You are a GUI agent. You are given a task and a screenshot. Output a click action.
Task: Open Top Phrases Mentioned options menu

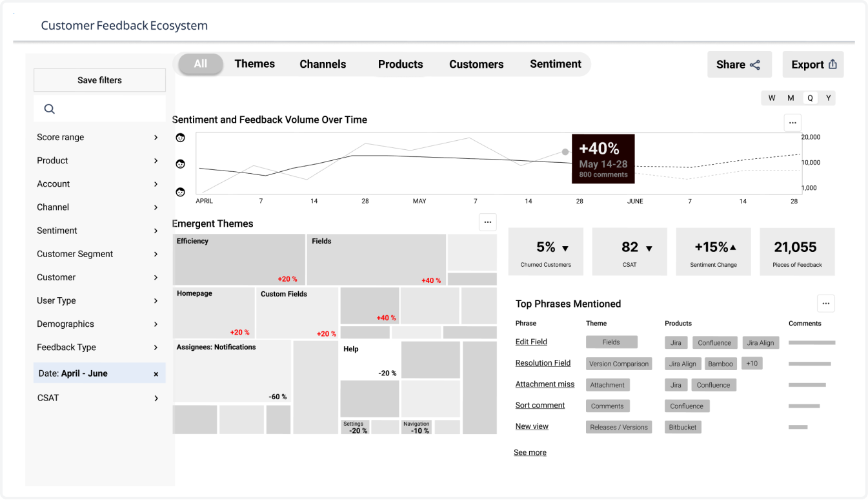pyautogui.click(x=825, y=304)
